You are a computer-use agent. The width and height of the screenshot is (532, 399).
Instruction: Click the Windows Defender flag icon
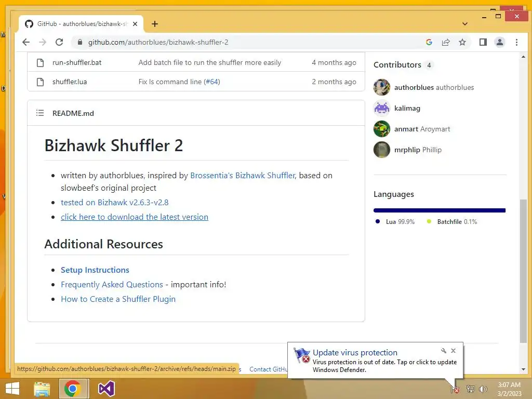click(302, 355)
